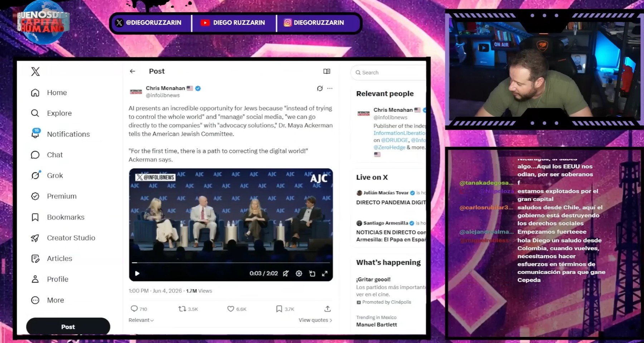Screen dimensions: 644x343
Task: Open Chris Menahan author name on post
Action: 165,88
